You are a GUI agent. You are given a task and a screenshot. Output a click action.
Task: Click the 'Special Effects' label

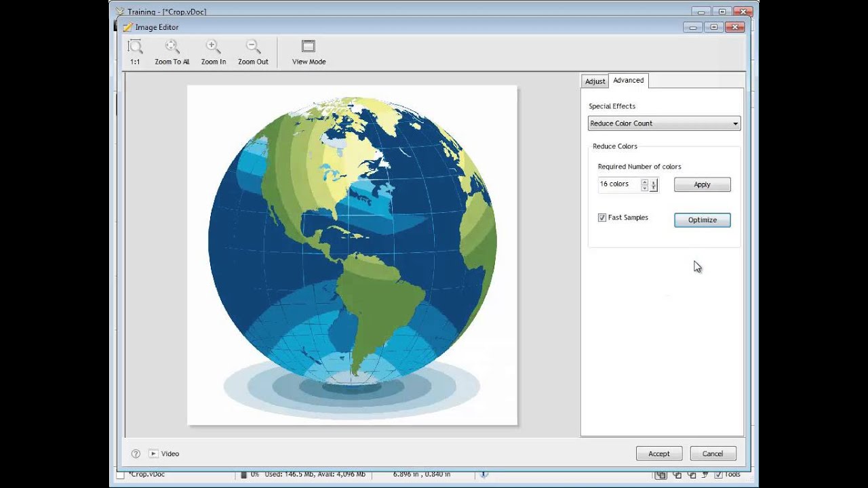(612, 106)
